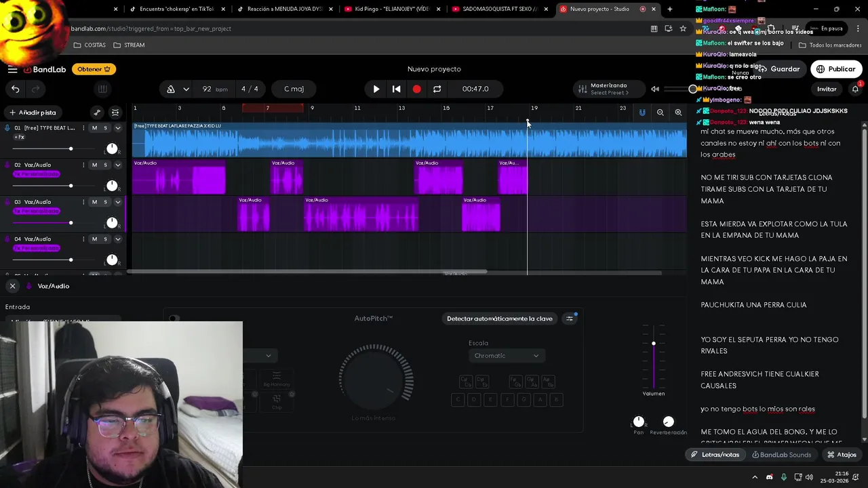Zoom in the timeline
The width and height of the screenshot is (868, 488).
pos(678,113)
